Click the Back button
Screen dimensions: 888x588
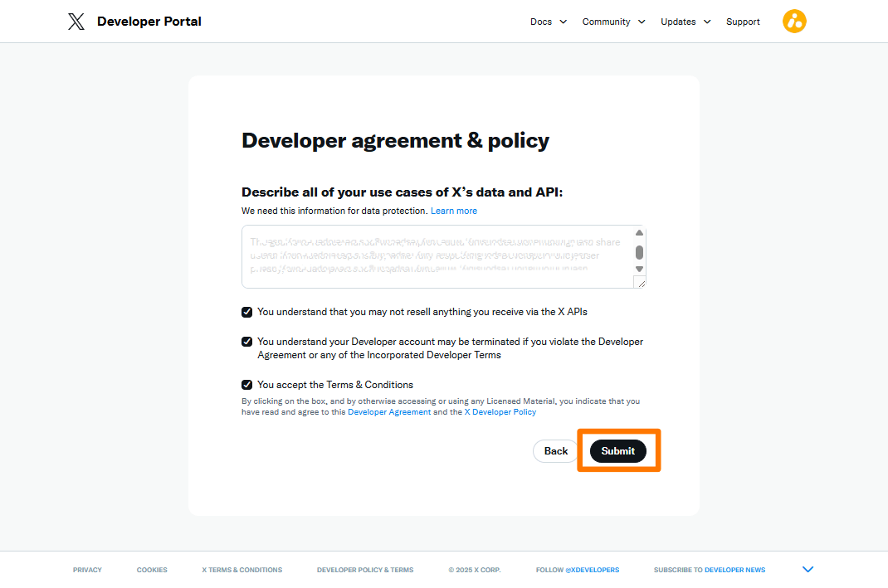pyautogui.click(x=556, y=451)
